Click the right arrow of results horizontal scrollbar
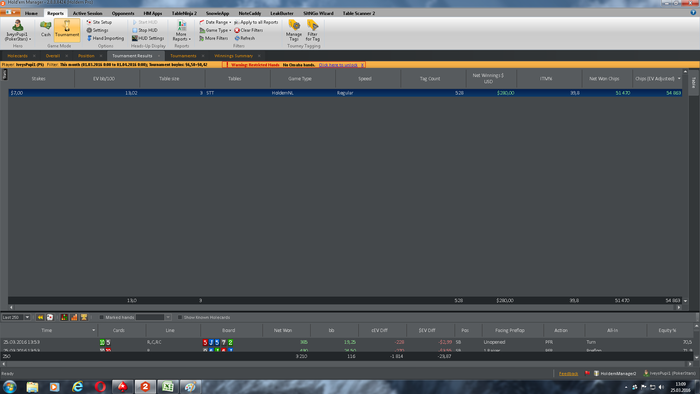The height and width of the screenshot is (394, 700). (679, 307)
